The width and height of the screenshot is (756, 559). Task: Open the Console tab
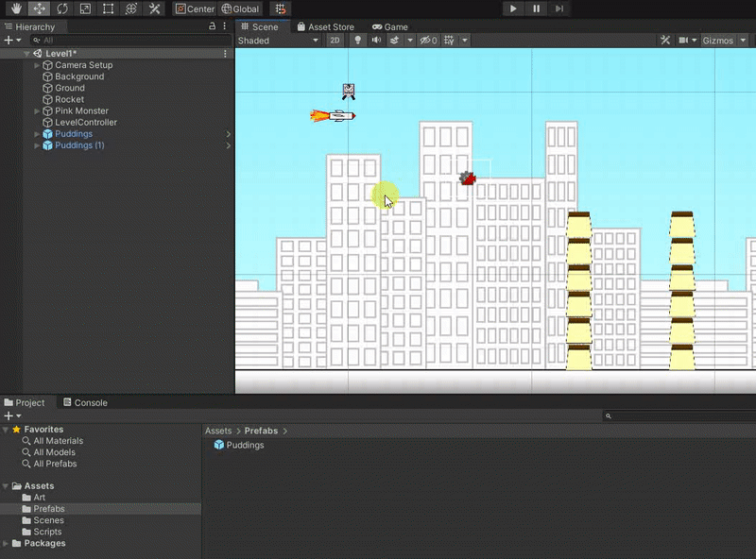pos(84,402)
